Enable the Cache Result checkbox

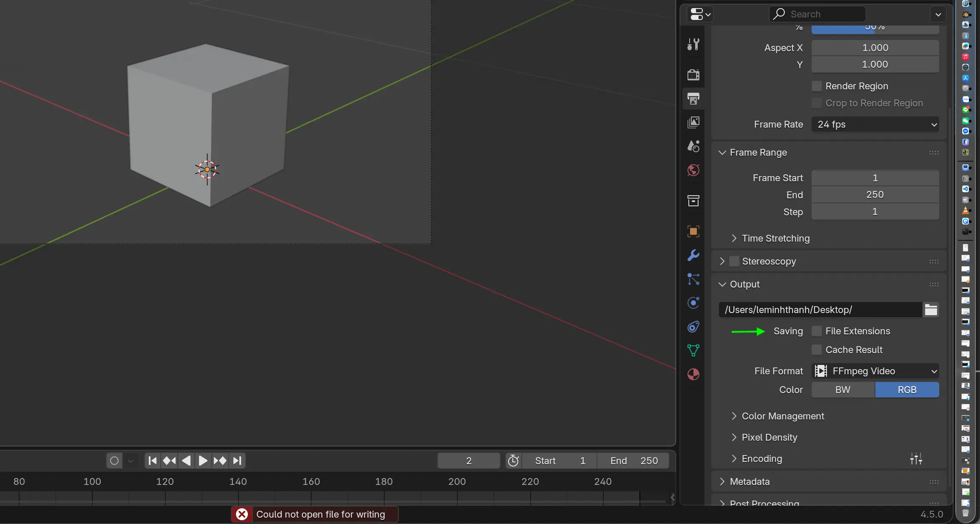tap(817, 350)
